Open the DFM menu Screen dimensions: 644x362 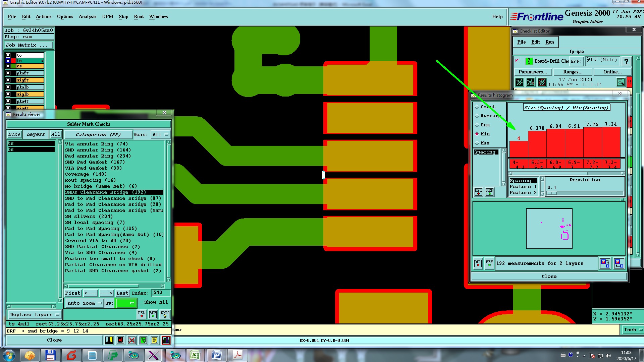coord(107,16)
